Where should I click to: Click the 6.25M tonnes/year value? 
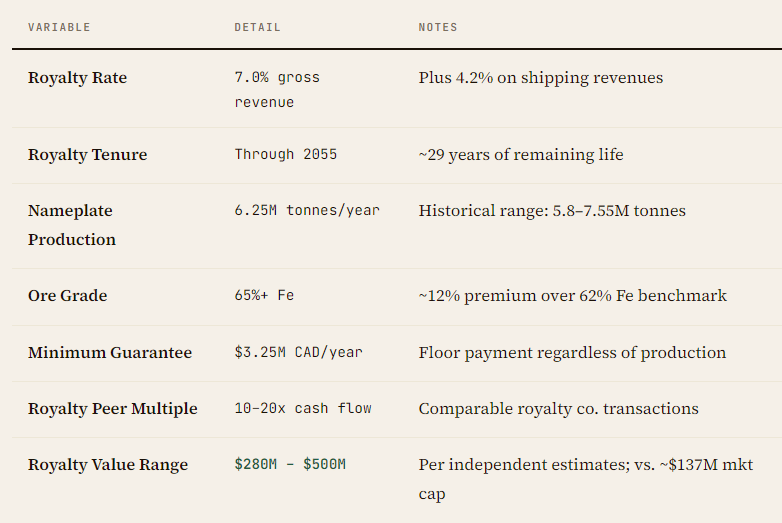pyautogui.click(x=306, y=211)
